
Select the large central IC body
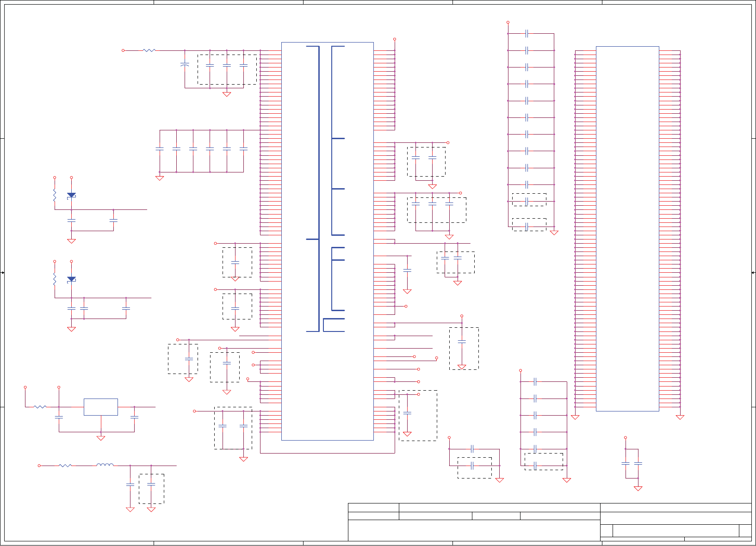coord(328,241)
